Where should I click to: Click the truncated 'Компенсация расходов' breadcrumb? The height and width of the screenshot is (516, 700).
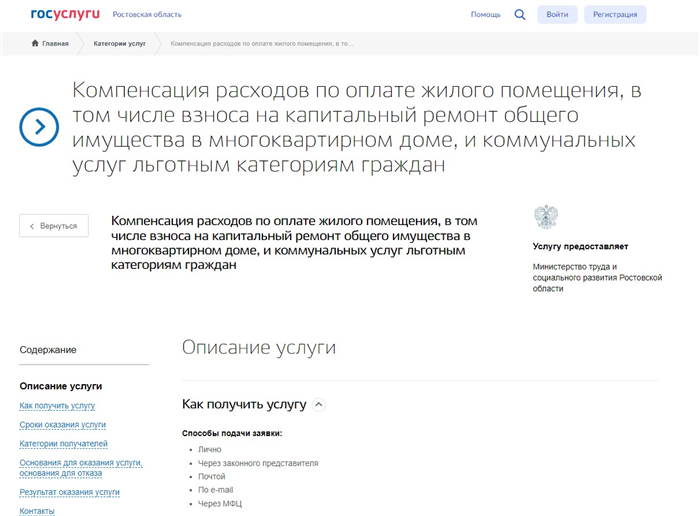(262, 44)
